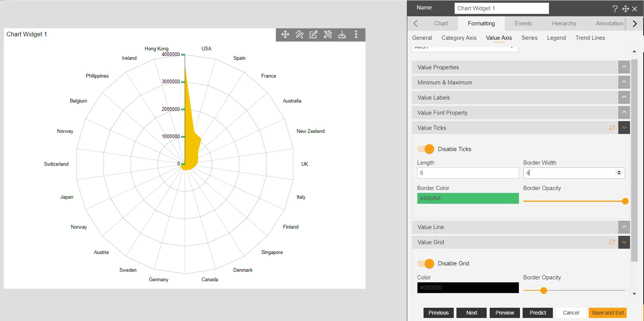Switch to the Formatting tab
The image size is (644, 321).
pyautogui.click(x=481, y=23)
